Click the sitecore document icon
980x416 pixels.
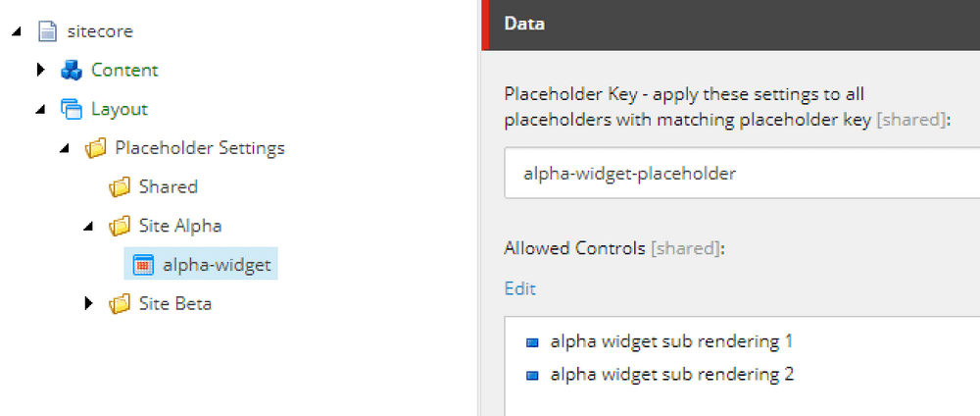click(x=46, y=31)
